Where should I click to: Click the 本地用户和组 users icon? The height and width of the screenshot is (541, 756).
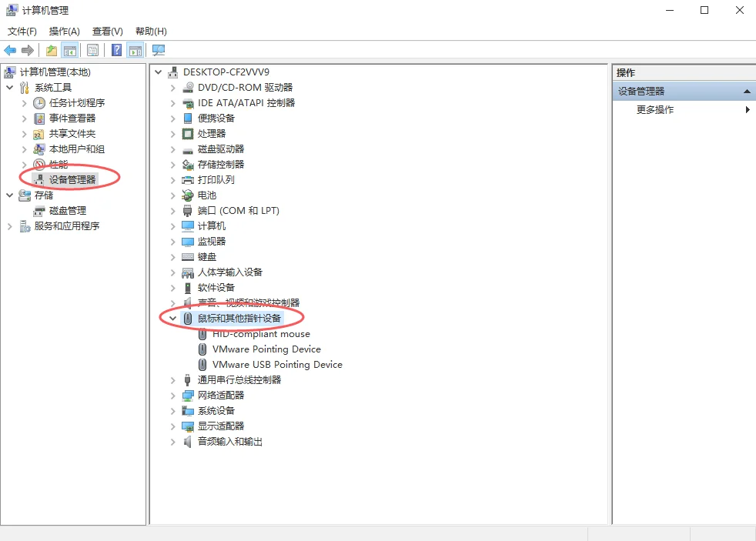click(39, 149)
